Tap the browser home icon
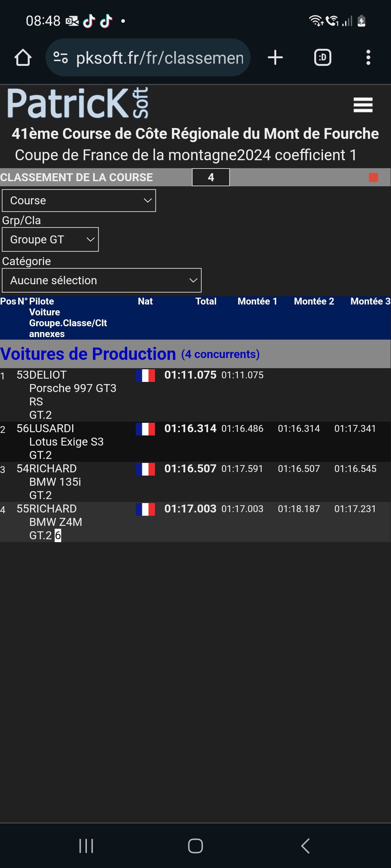 click(x=23, y=58)
